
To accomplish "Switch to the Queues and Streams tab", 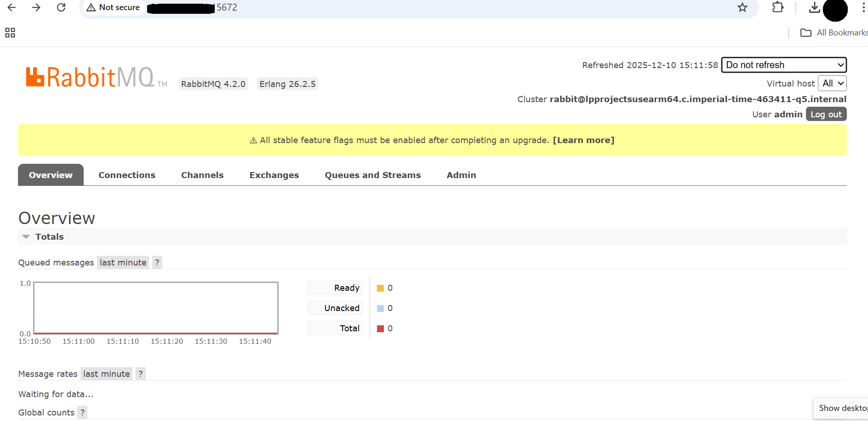I will click(x=372, y=175).
